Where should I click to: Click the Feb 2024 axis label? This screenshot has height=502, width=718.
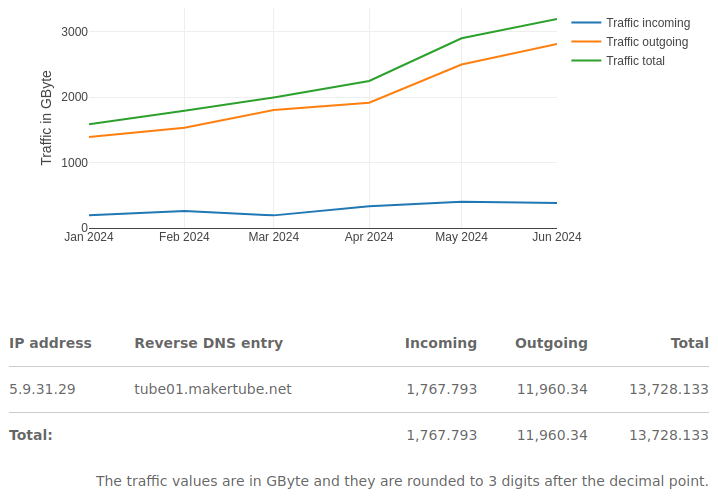tap(184, 237)
